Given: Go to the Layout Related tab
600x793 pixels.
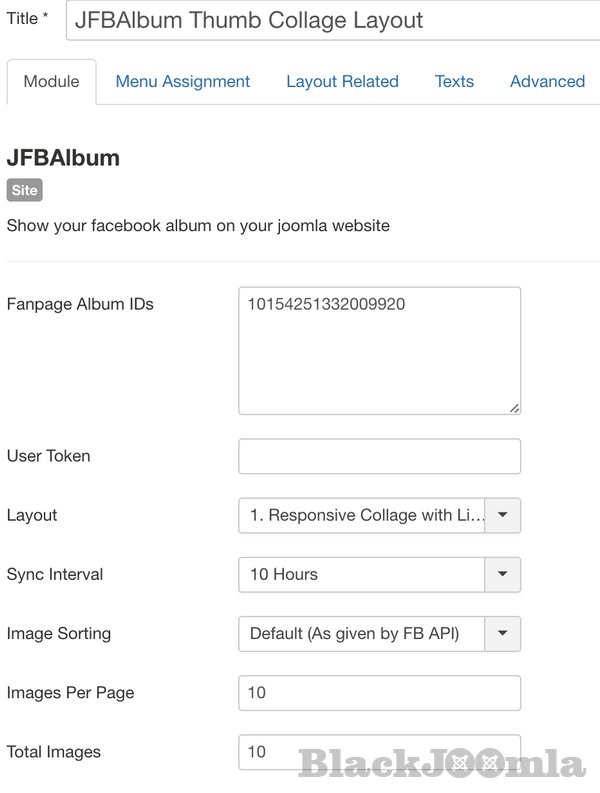Looking at the screenshot, I should tap(342, 82).
